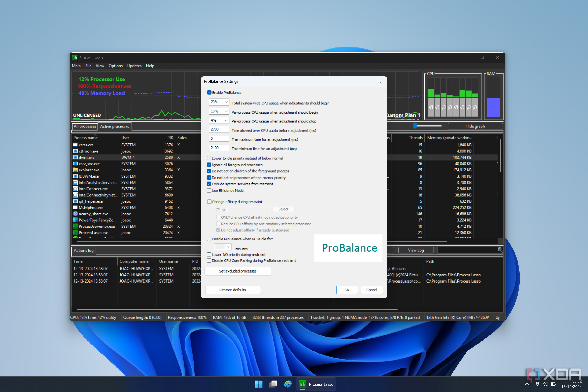The width and height of the screenshot is (588, 392).
Task: Click the ProcessLasso.exe row icon
Action: click(75, 233)
